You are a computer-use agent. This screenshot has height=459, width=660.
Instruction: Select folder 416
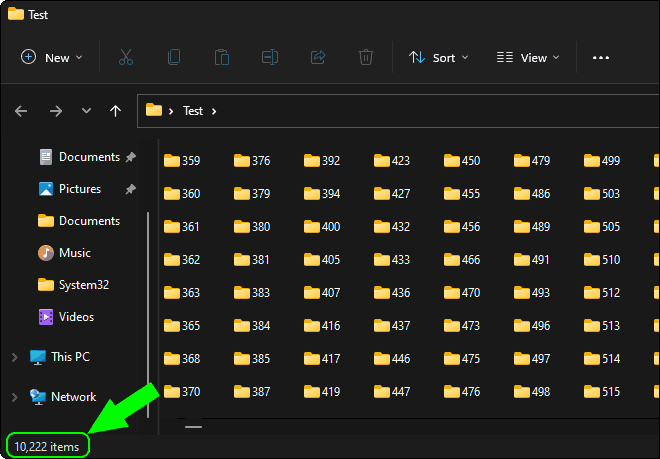322,326
